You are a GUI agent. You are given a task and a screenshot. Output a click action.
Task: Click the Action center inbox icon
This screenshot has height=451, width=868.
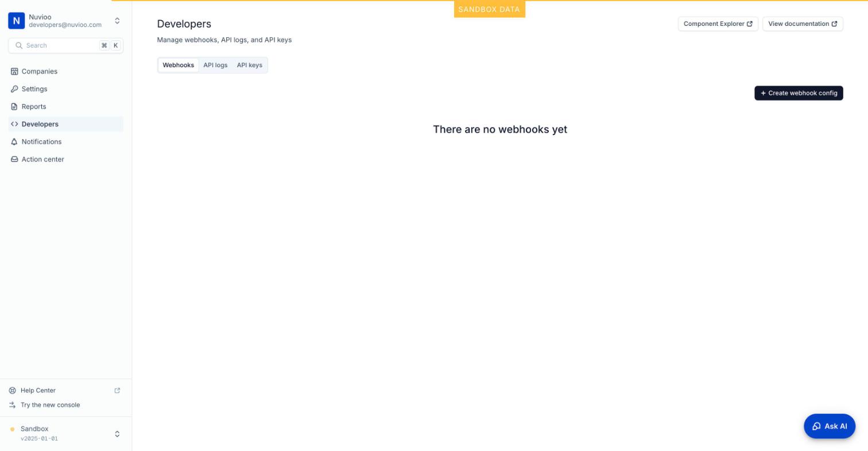[x=14, y=159]
